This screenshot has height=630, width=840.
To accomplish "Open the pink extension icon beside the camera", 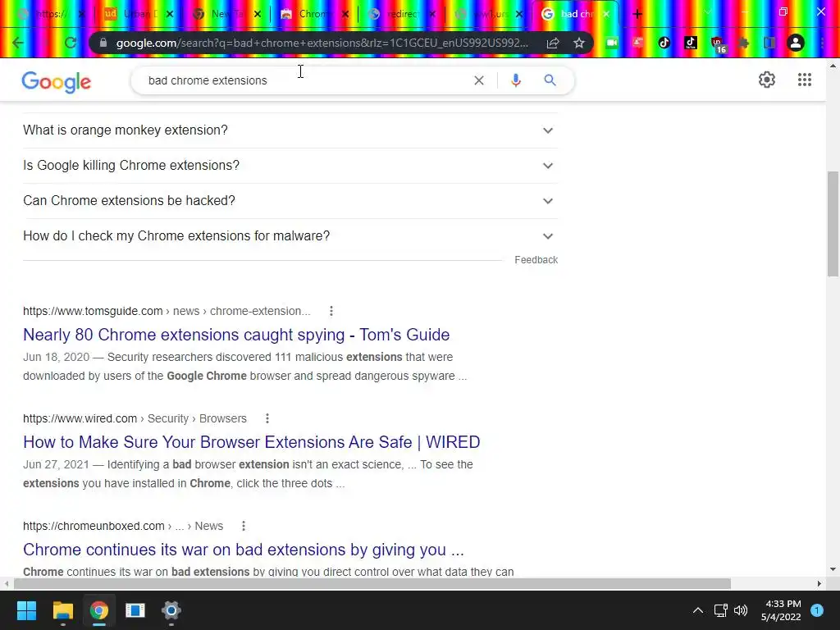I will [638, 43].
